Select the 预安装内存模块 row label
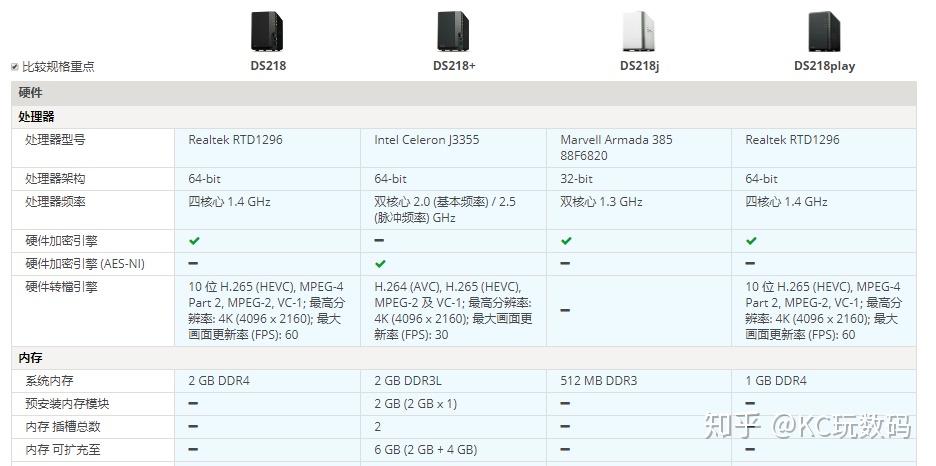Viewport: 936px width, 466px height. 67,404
